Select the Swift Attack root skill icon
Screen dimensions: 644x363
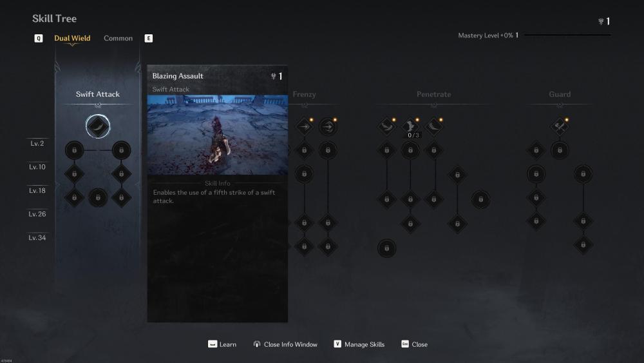click(98, 126)
